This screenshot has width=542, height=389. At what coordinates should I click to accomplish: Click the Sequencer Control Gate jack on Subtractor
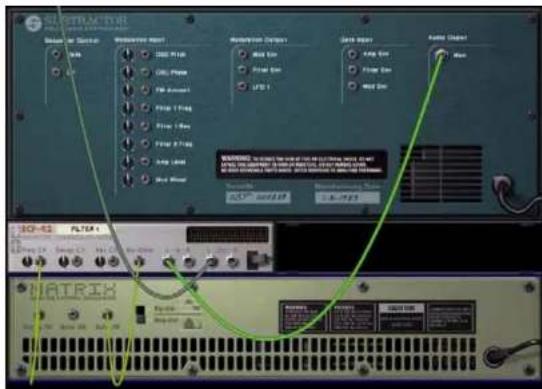pos(56,54)
